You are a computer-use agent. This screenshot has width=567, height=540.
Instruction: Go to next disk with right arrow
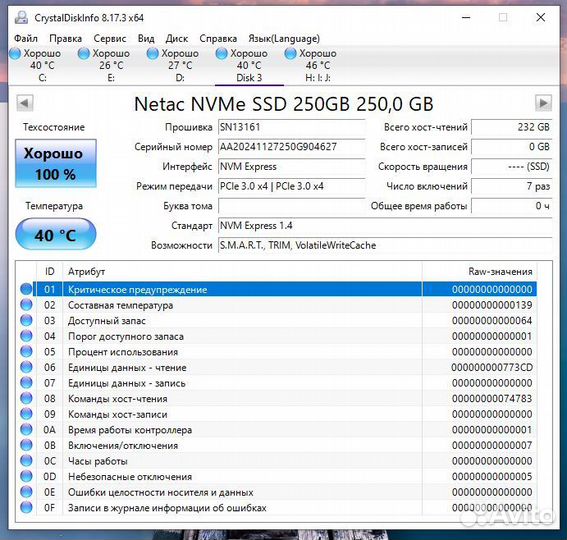(x=543, y=103)
